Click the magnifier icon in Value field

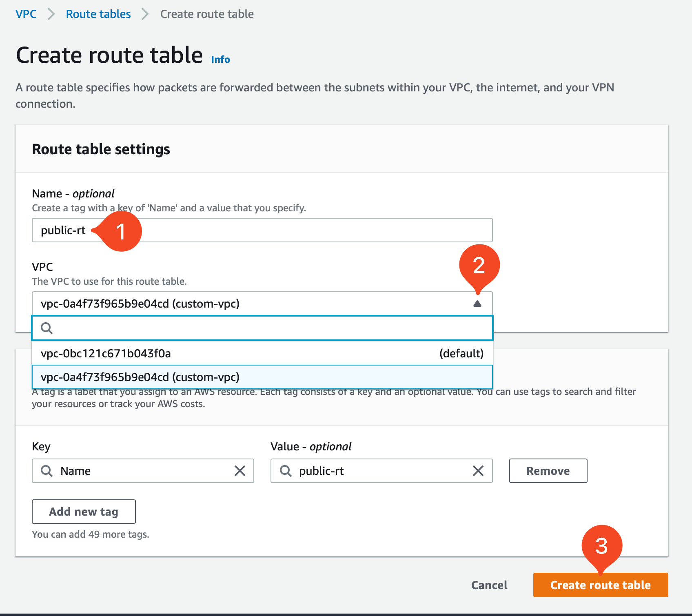click(286, 471)
